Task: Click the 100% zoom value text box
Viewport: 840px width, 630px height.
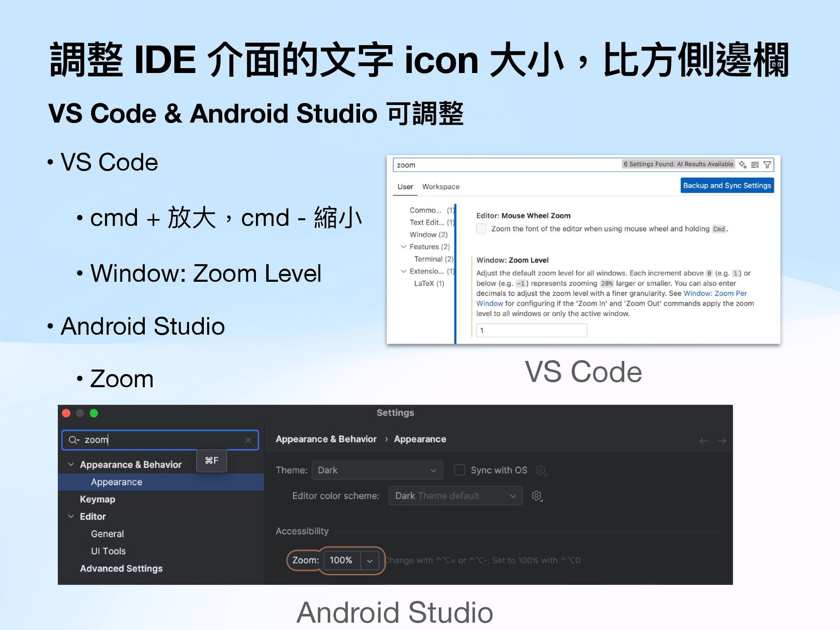Action: tap(342, 560)
